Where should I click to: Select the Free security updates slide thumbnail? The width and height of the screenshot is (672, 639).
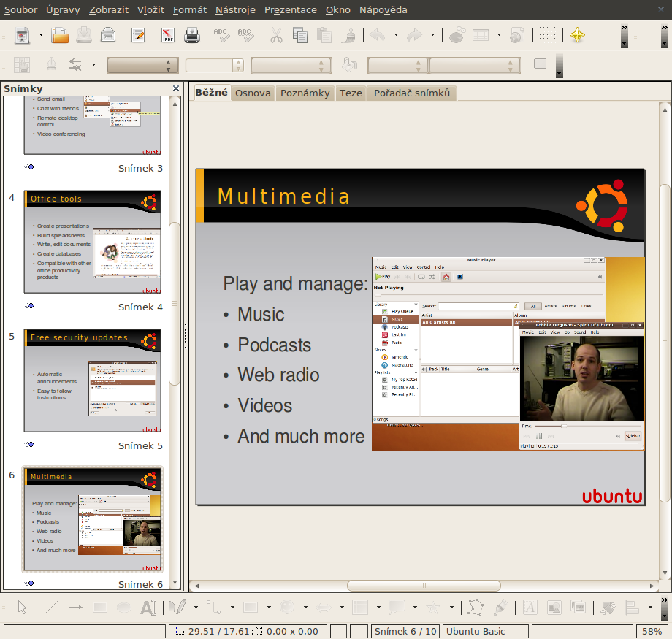(93, 380)
